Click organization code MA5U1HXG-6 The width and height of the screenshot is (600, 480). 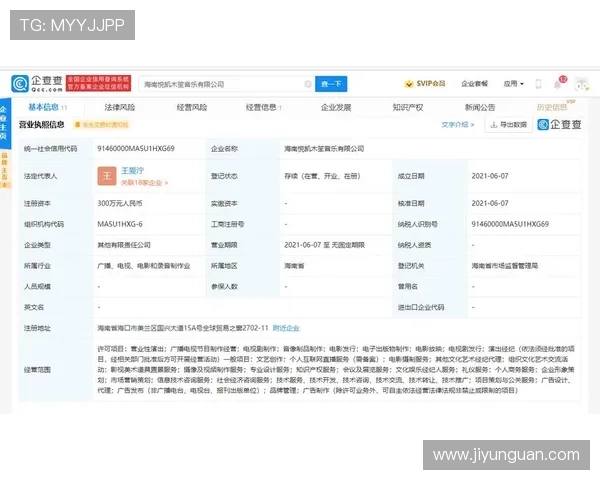click(120, 224)
